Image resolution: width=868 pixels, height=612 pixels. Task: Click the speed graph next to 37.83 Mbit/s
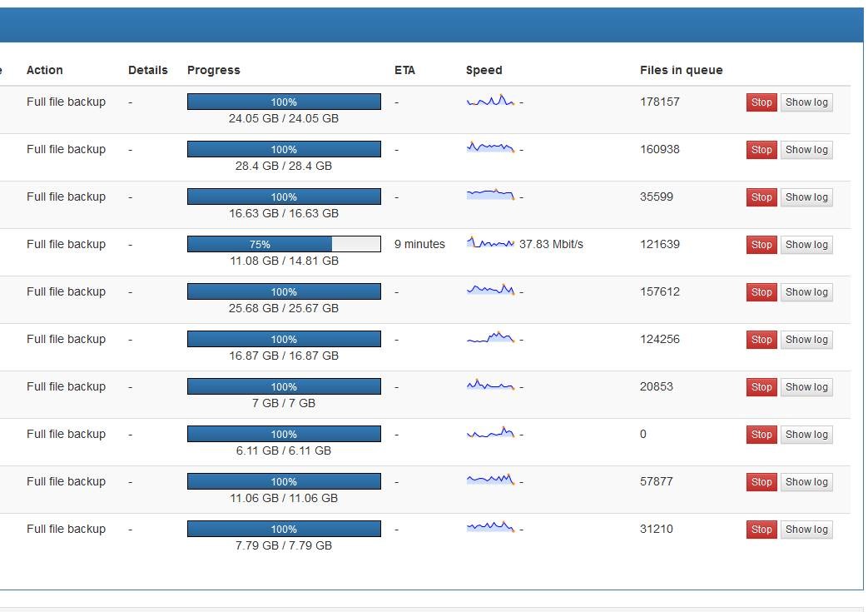pyautogui.click(x=490, y=242)
